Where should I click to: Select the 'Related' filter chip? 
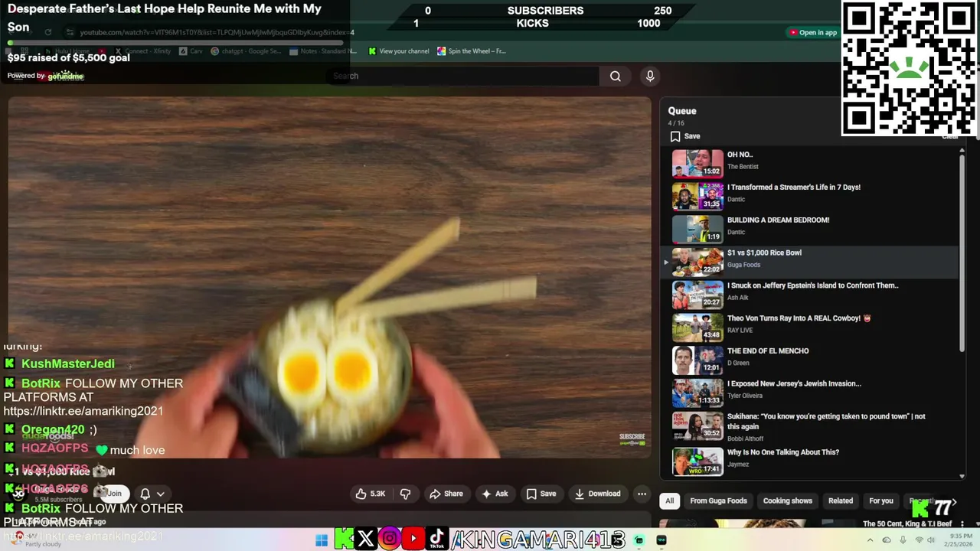pos(840,501)
